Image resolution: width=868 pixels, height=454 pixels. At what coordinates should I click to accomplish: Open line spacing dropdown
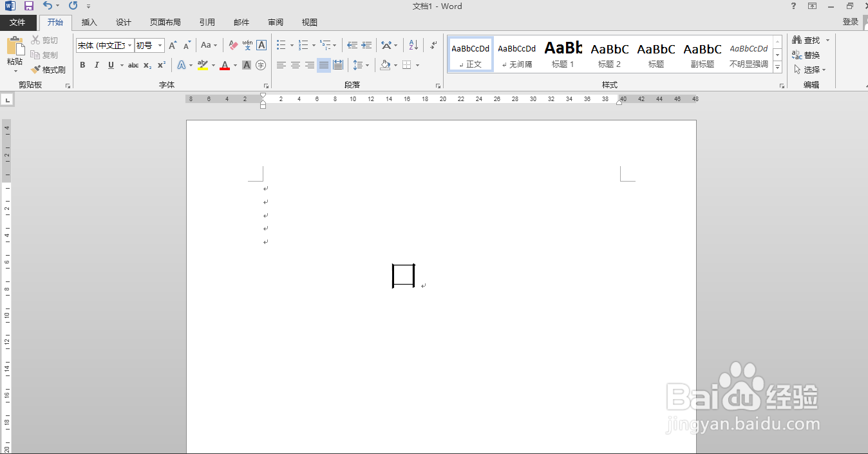point(361,65)
